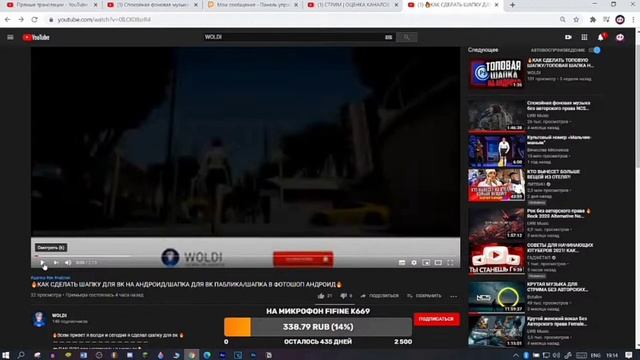Share the video via ПОДЕЛИТЬСЯ
Viewport: 640px width, 360px height.
pos(380,296)
